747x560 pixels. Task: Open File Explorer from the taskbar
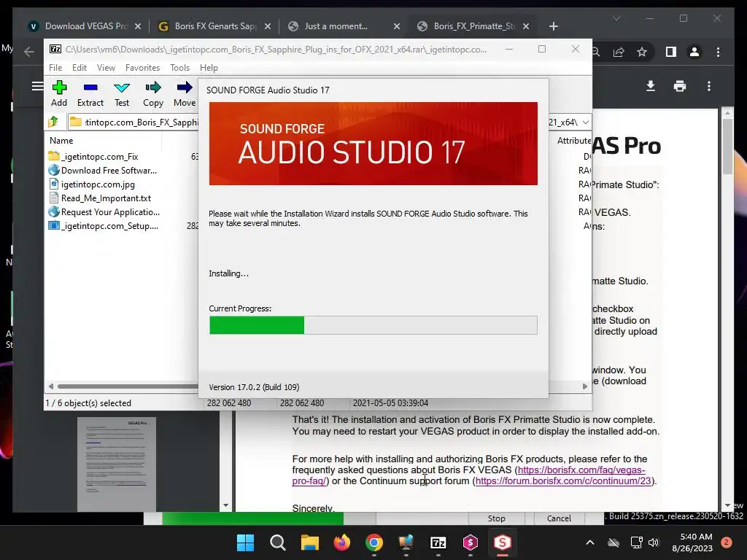[x=309, y=542]
